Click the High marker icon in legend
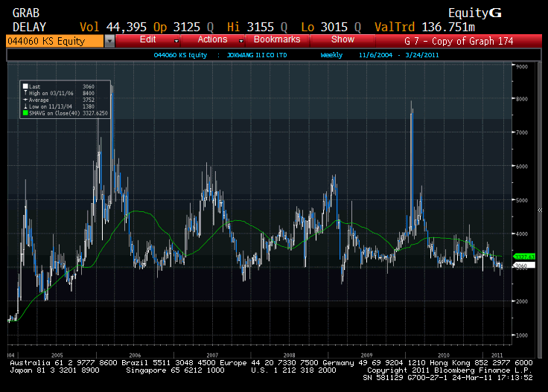548x392 pixels. point(25,92)
